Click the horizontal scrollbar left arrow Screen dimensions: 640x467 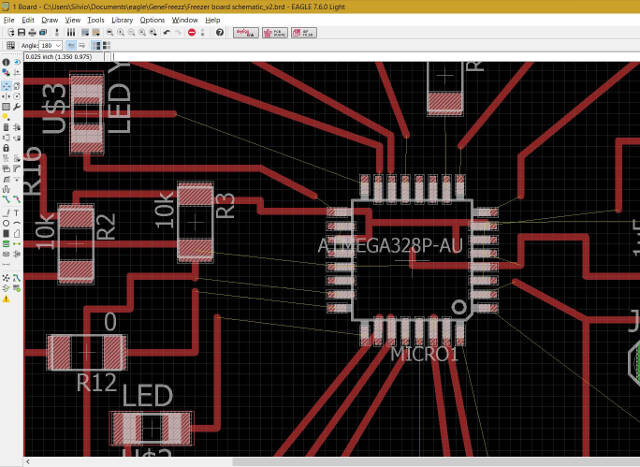click(28, 462)
